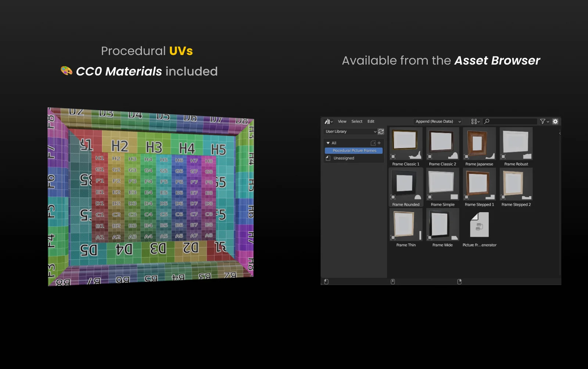Click the Unassigned catalog icon
588x369 pixels.
tap(328, 158)
